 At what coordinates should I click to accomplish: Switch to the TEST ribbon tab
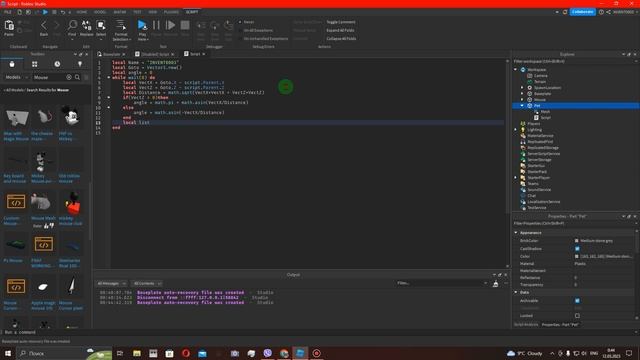137,12
